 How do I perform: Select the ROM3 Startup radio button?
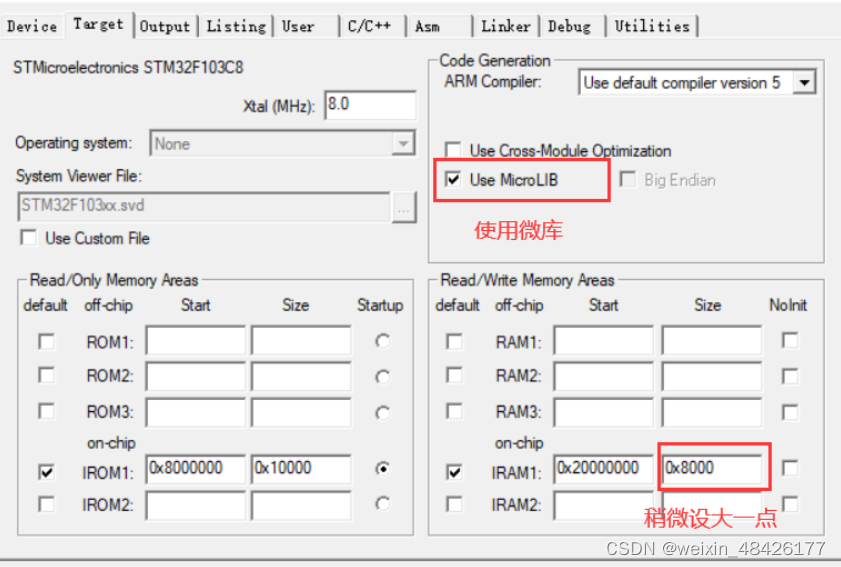pyautogui.click(x=382, y=413)
